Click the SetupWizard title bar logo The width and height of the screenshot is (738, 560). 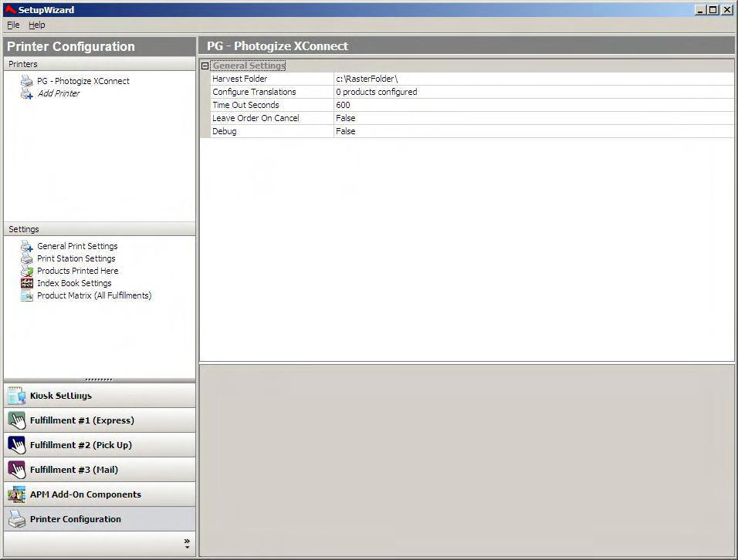(x=10, y=9)
